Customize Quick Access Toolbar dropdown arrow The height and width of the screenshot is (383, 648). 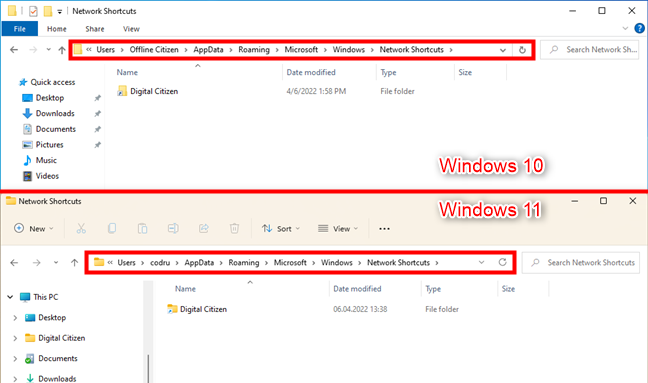click(x=60, y=12)
